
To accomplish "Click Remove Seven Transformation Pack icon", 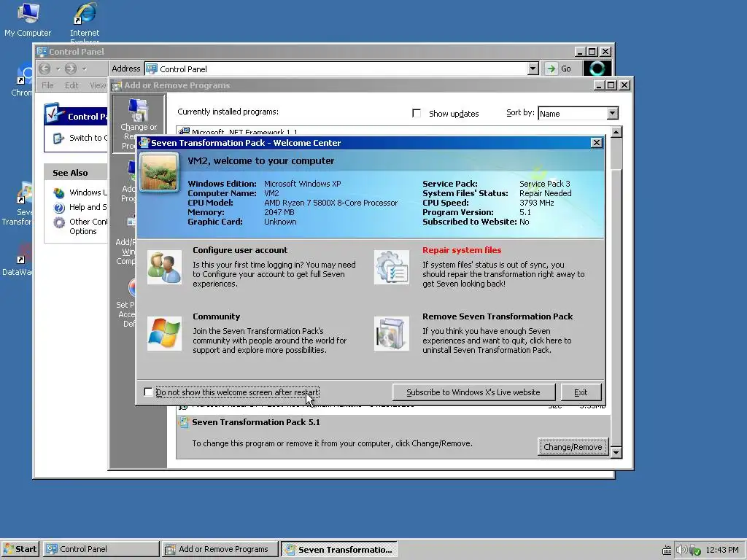I will coord(391,334).
